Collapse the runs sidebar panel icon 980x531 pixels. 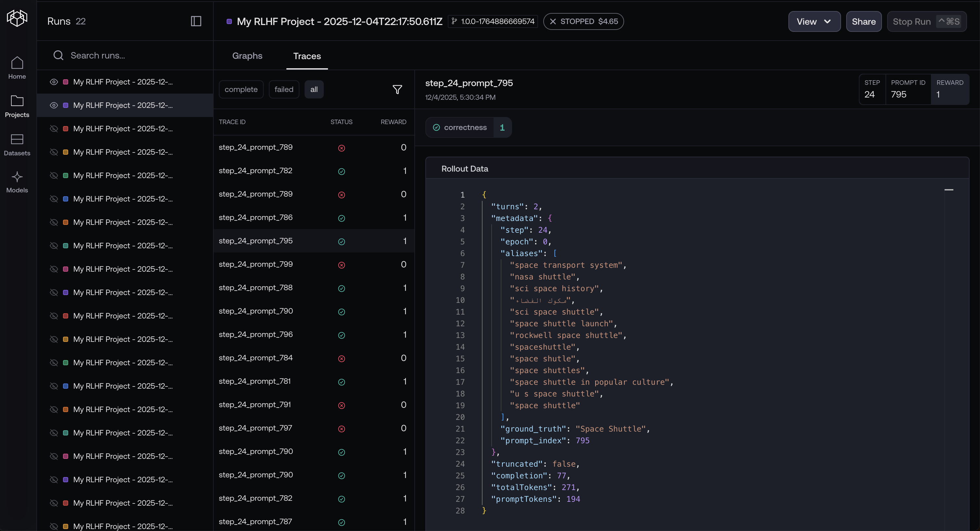[195, 21]
